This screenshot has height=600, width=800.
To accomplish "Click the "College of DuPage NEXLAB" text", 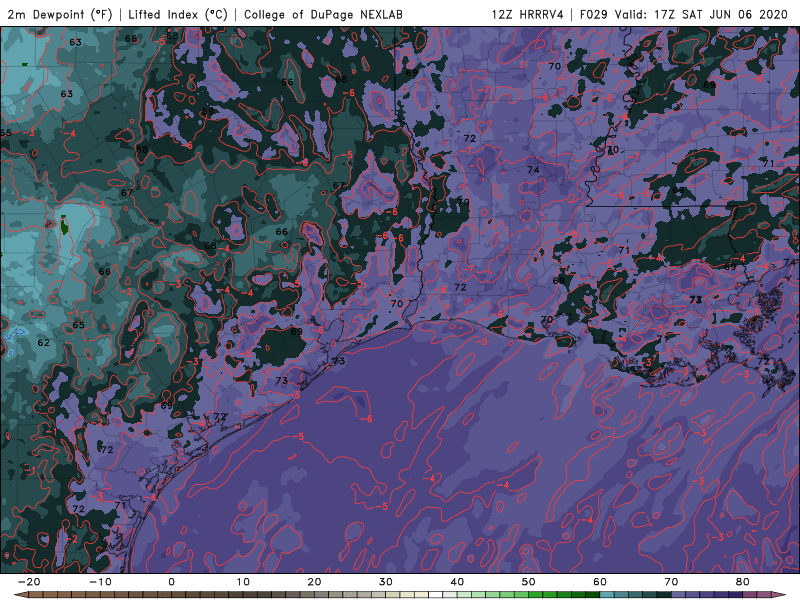I will [323, 14].
